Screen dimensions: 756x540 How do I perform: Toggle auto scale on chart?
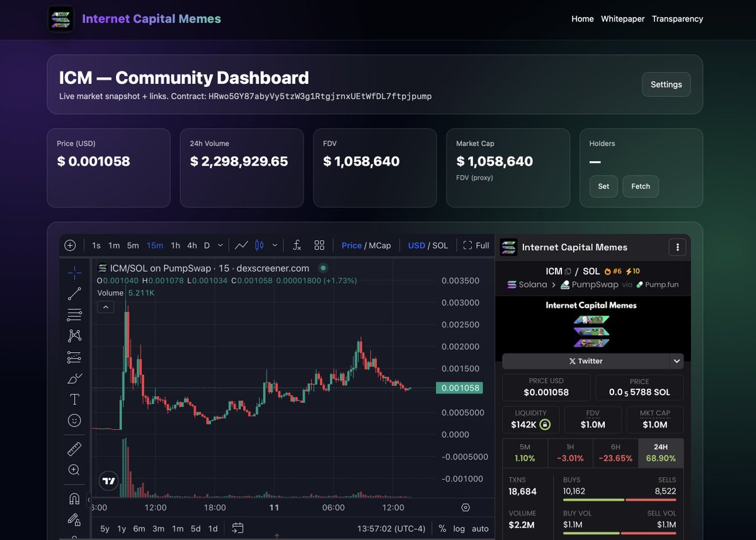tap(480, 528)
